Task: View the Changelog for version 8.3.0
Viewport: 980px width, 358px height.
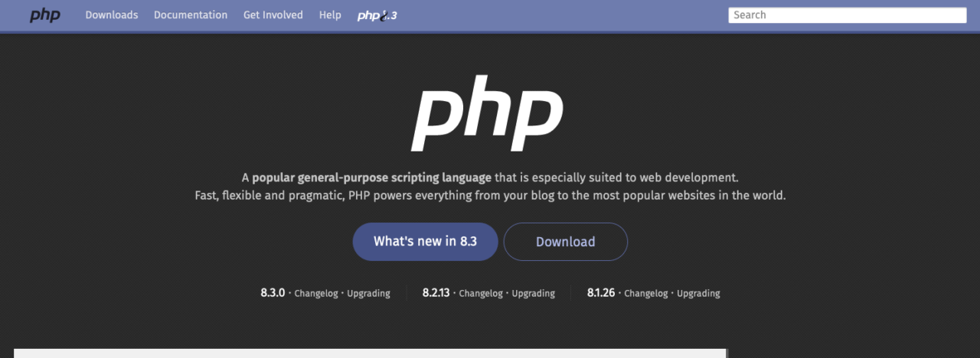Action: pos(316,293)
